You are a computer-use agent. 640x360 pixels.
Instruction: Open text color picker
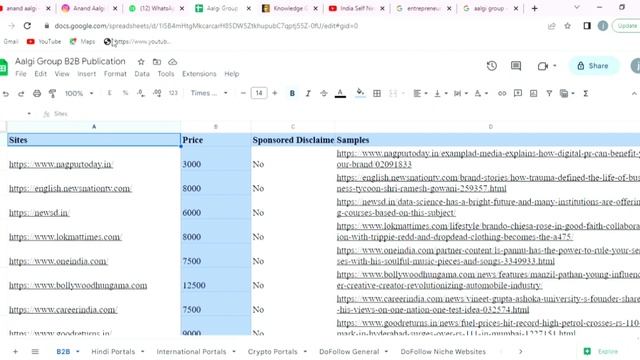tap(340, 93)
